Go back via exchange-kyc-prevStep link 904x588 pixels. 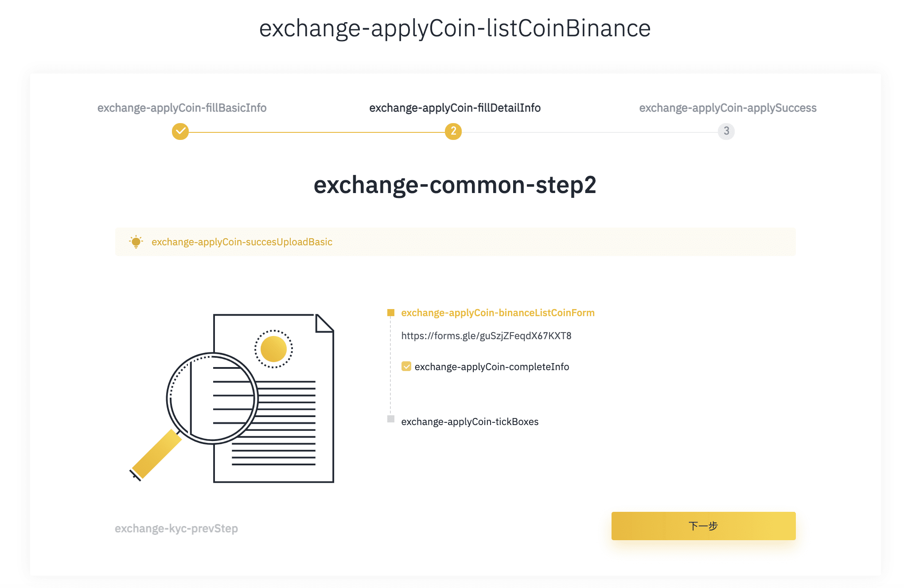pos(176,529)
